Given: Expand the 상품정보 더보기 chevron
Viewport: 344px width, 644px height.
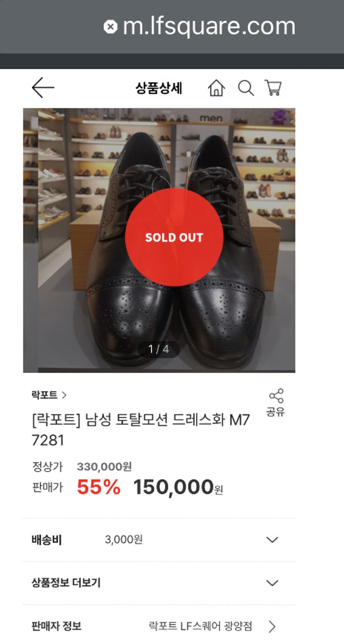Looking at the screenshot, I should [x=272, y=583].
